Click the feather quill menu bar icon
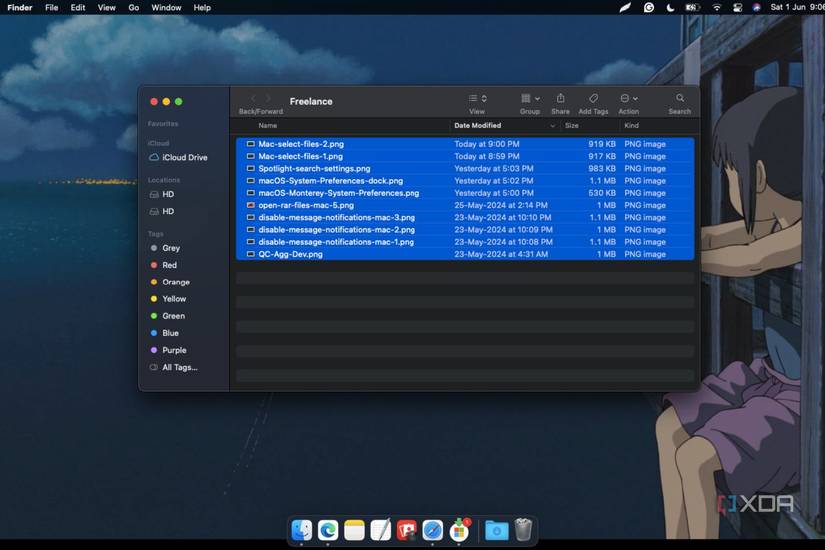 pos(625,7)
